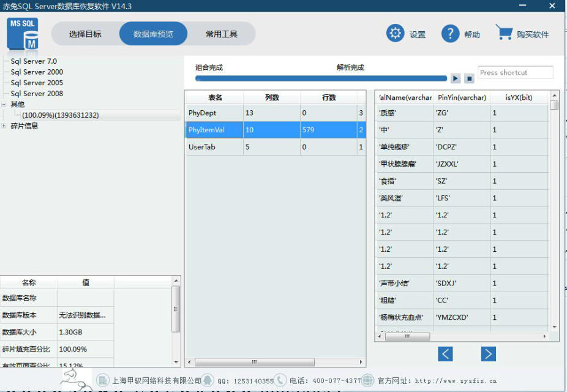Click the 名称 properties column header
The image size is (567, 392).
(x=29, y=282)
